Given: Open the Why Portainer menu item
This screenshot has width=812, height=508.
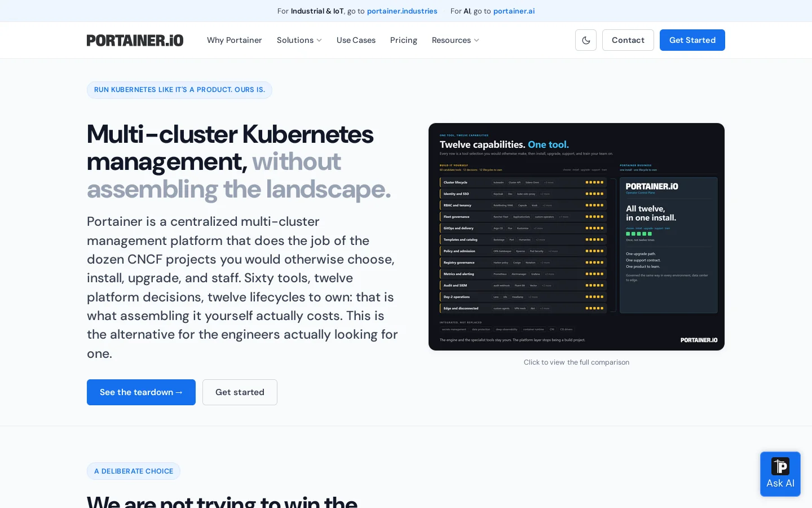Looking at the screenshot, I should 234,40.
